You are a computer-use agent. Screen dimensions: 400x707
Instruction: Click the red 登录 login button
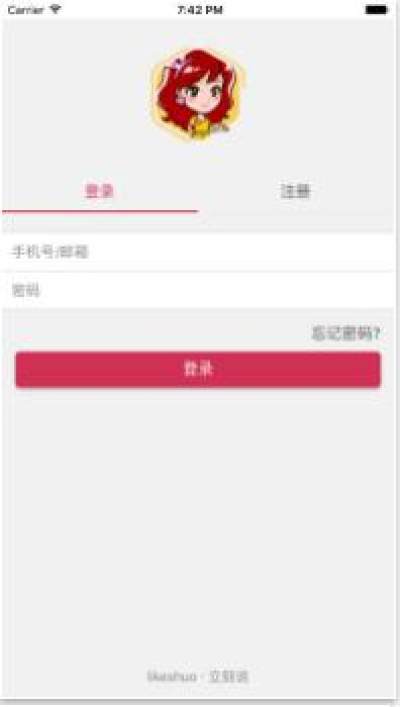pyautogui.click(x=198, y=369)
